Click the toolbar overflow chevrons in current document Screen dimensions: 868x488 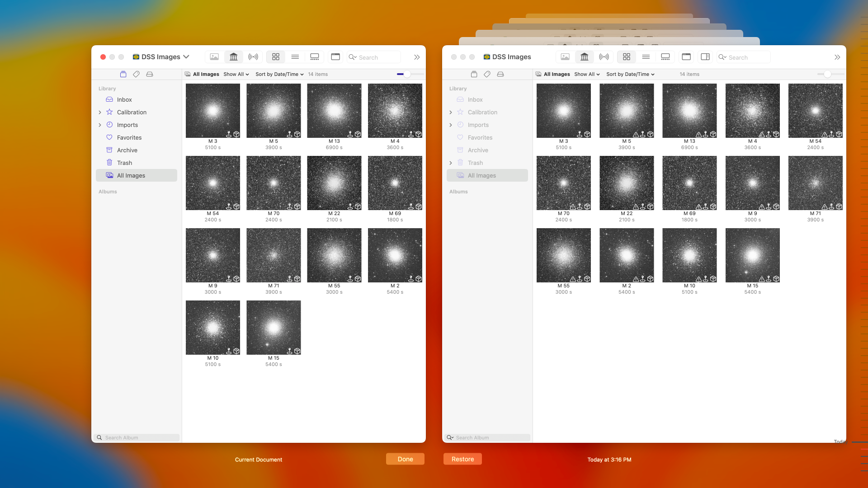[x=416, y=57]
